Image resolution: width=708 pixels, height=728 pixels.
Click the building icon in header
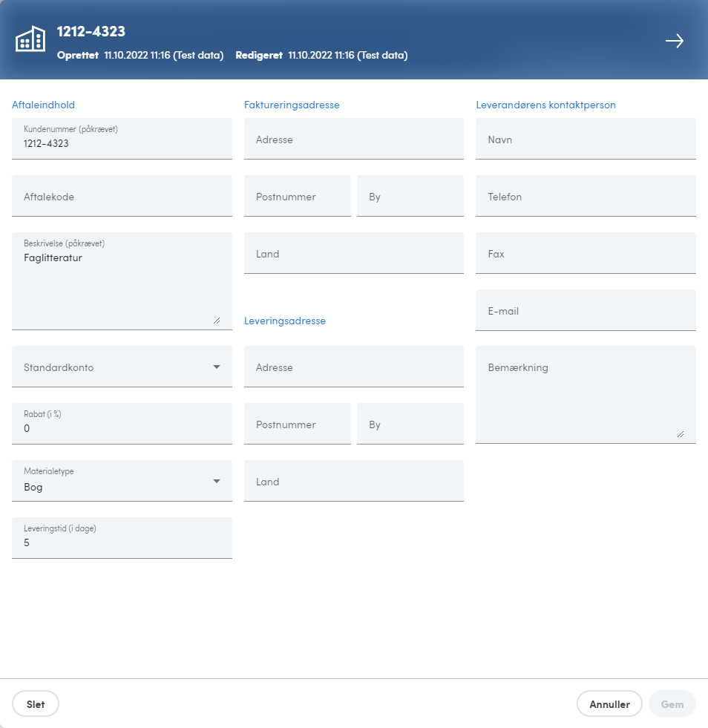[x=30, y=39]
